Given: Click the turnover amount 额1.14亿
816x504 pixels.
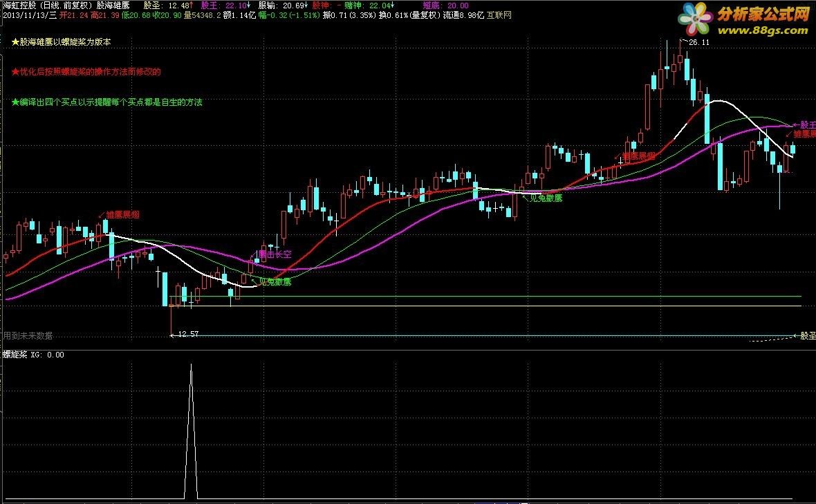Looking at the screenshot, I should point(239,15).
